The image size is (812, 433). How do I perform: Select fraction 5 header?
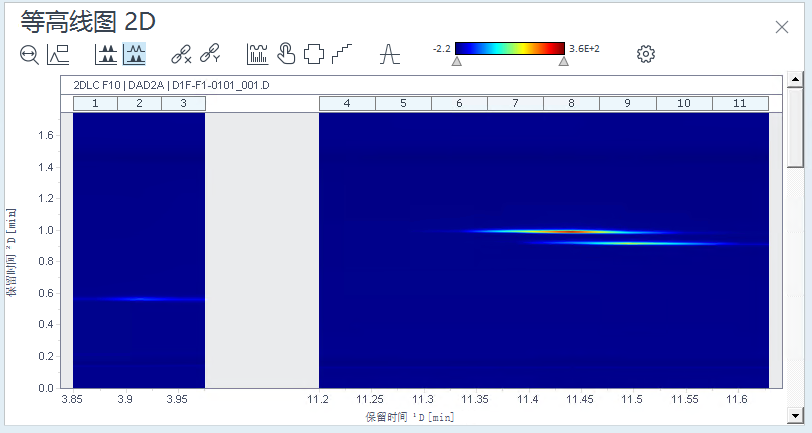pos(403,103)
